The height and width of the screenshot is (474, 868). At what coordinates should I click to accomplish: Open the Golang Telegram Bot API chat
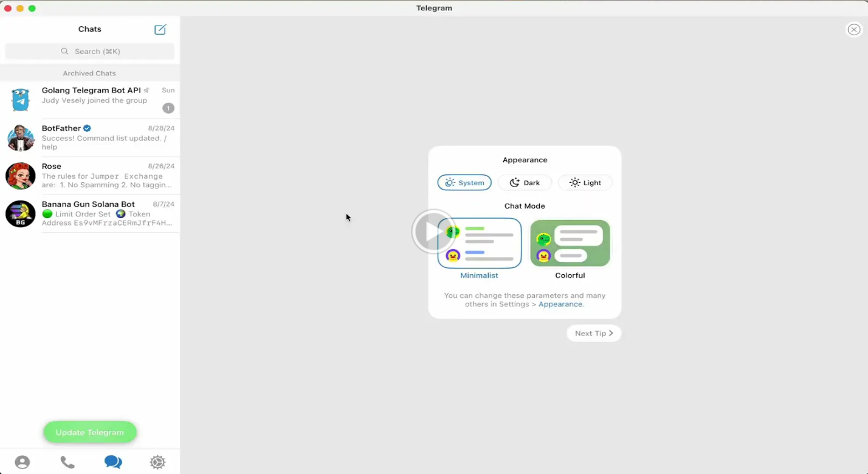click(x=90, y=100)
